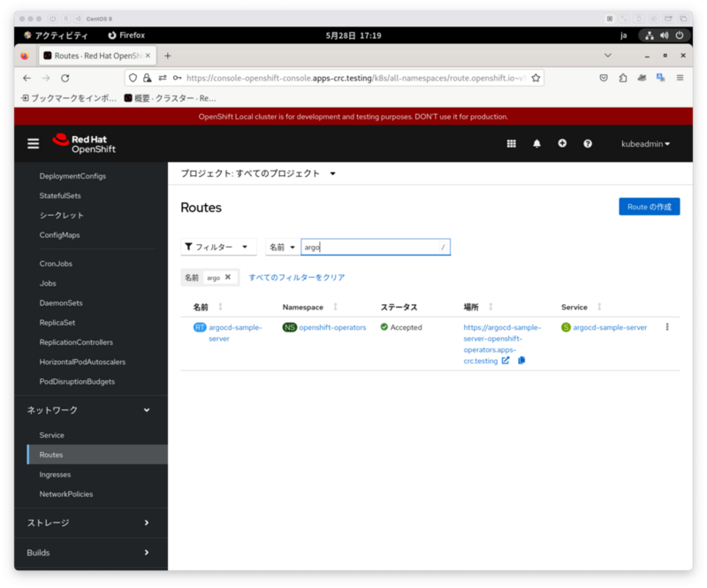707x588 pixels.
Task: Select DaemonSets in sidebar
Action: (61, 302)
